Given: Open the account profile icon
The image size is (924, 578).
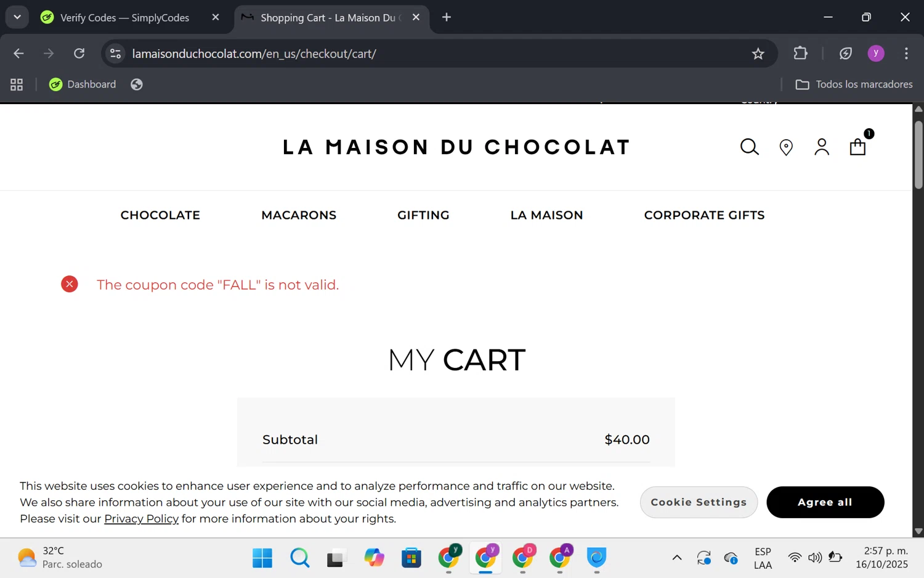Looking at the screenshot, I should coord(822,147).
